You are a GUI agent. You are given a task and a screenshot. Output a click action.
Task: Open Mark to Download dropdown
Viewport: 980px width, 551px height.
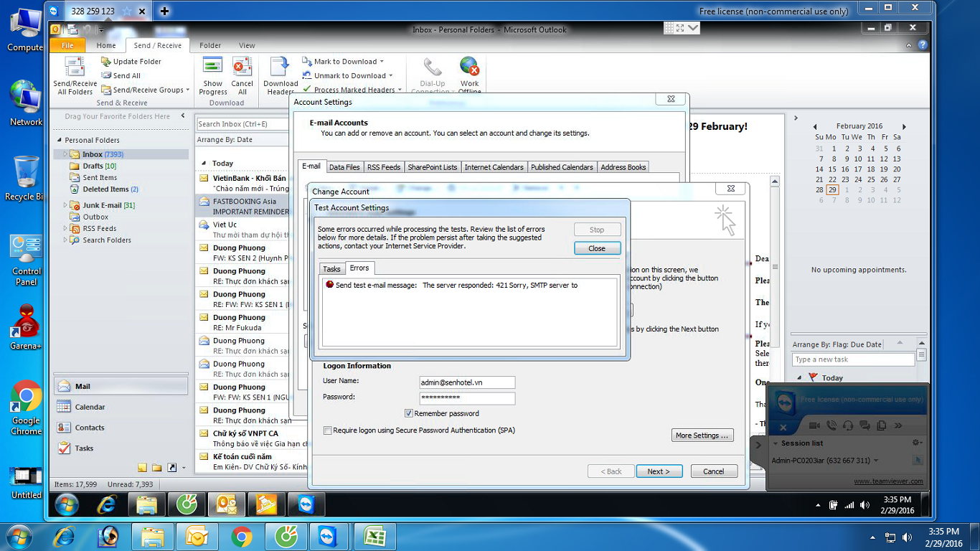343,62
